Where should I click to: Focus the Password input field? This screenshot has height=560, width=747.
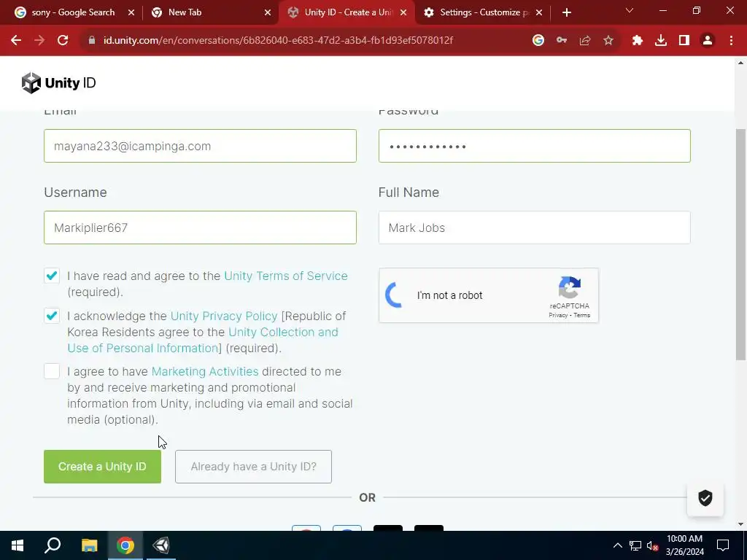[x=535, y=146]
